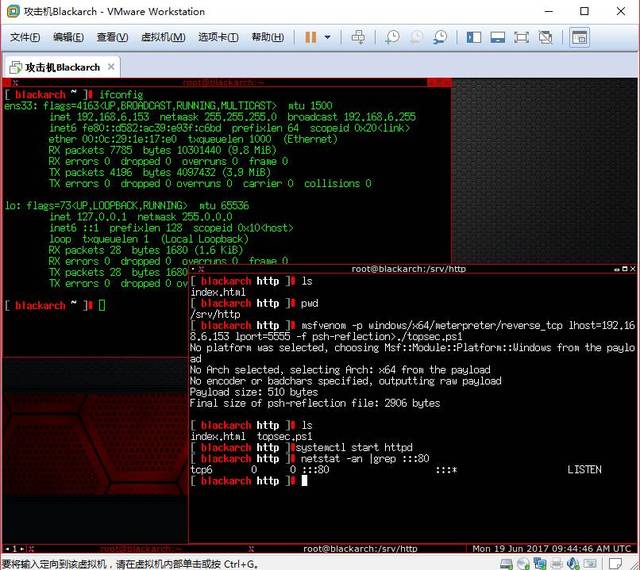Click the 'netstat -an |grep :::80' command
Screen dimensions: 640x570
365,459
